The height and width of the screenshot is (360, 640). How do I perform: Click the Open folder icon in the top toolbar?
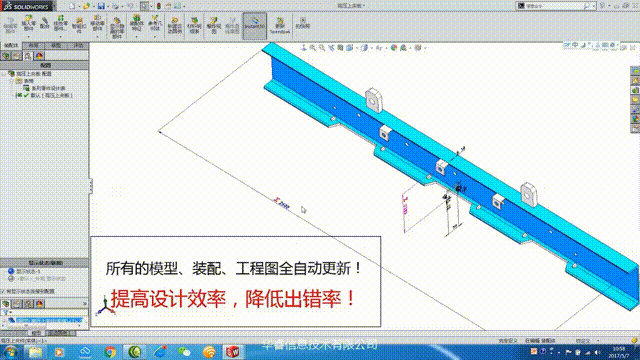(86, 6)
